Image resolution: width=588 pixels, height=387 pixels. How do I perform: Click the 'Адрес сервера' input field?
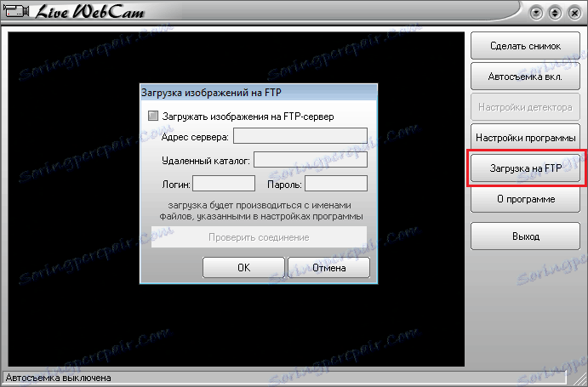(300, 136)
